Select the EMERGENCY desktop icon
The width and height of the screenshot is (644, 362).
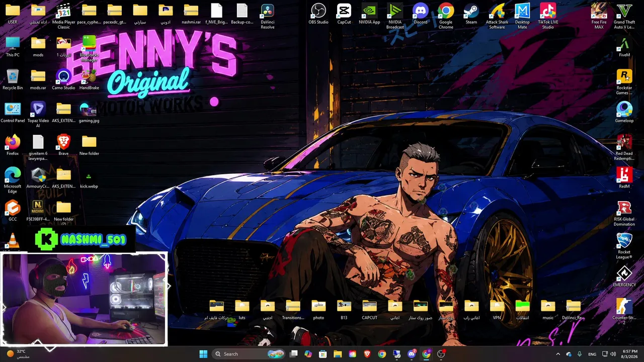point(624,277)
